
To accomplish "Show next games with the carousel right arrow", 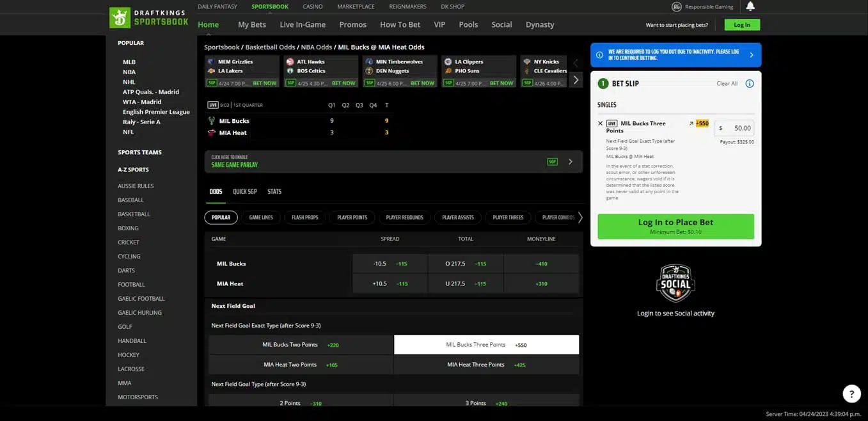I will tap(576, 80).
